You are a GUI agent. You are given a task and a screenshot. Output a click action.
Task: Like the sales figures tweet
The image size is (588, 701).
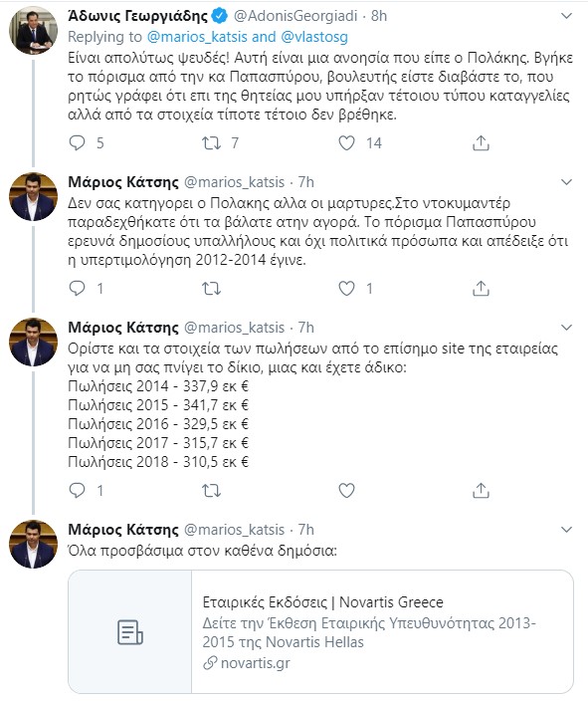click(x=346, y=491)
